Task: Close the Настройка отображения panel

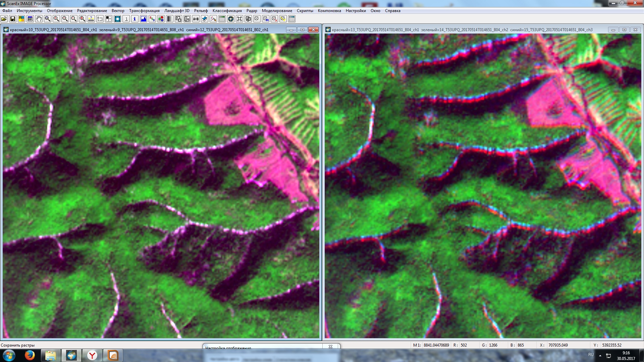Action: coord(330,347)
